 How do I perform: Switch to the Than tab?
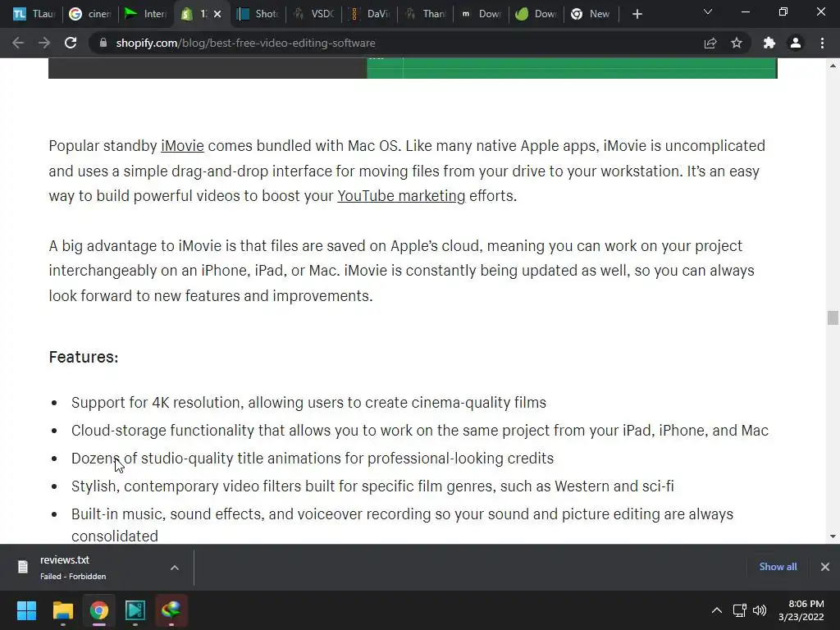tap(426, 14)
